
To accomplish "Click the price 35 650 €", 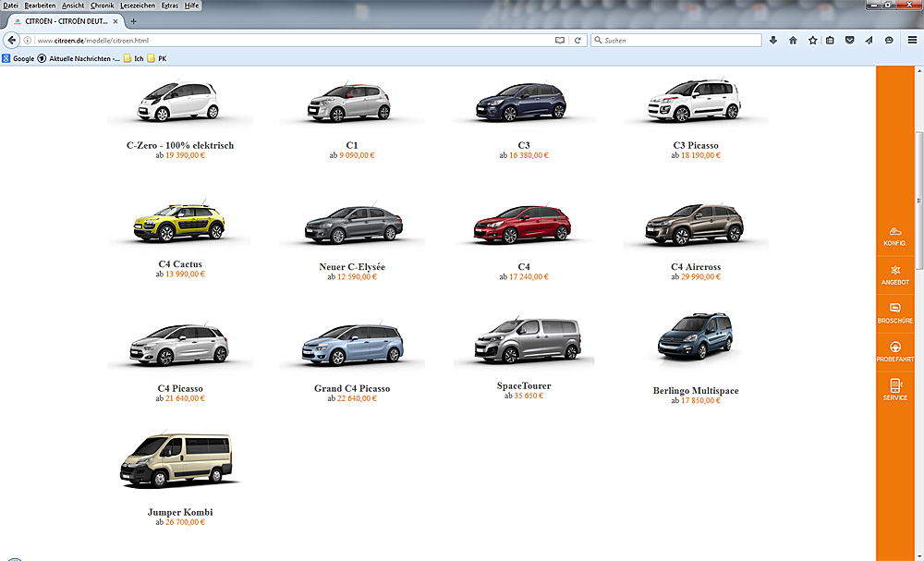I will coord(529,396).
